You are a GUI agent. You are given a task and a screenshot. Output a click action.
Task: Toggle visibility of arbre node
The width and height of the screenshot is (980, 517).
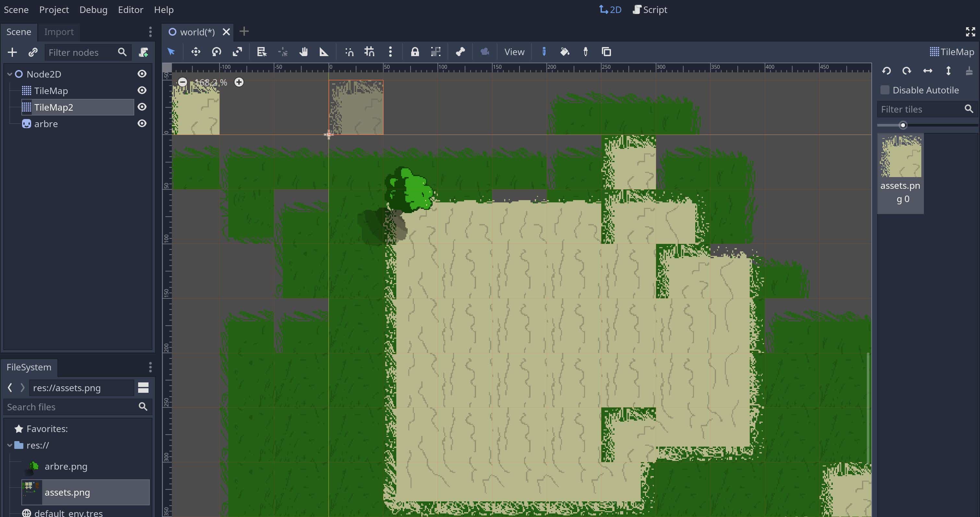click(142, 124)
